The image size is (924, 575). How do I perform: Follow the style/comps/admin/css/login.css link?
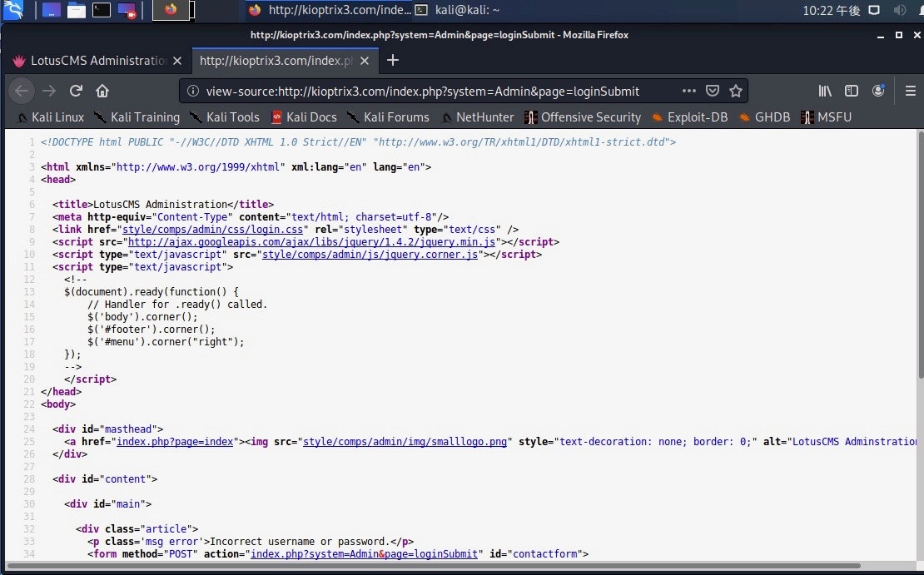click(212, 229)
